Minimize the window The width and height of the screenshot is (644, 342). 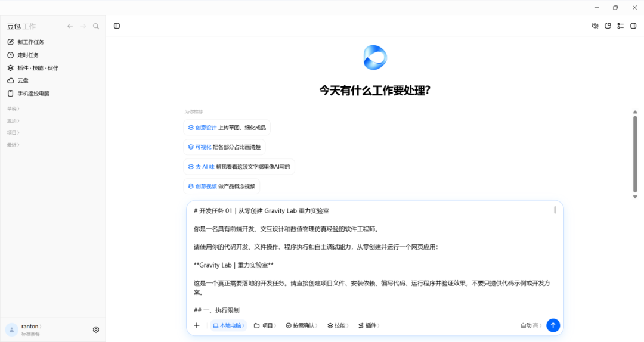(596, 7)
